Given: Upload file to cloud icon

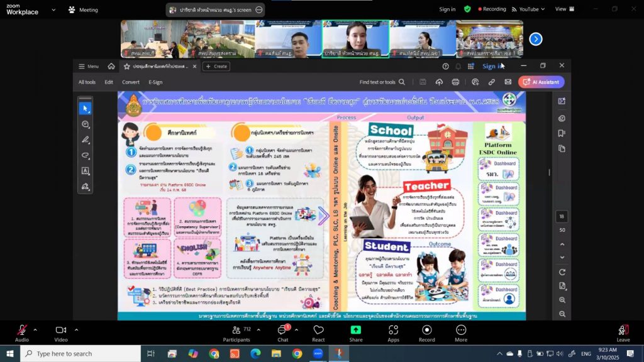Looking at the screenshot, I should coord(439,82).
